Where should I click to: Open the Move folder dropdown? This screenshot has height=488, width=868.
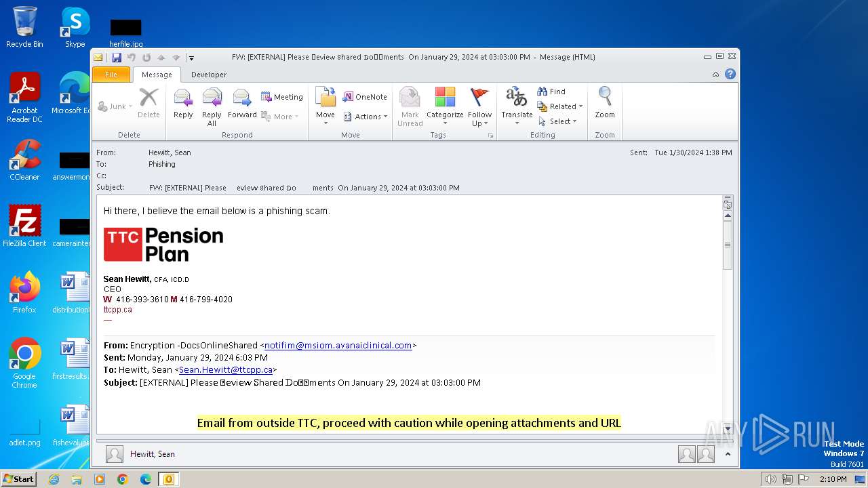tap(325, 107)
